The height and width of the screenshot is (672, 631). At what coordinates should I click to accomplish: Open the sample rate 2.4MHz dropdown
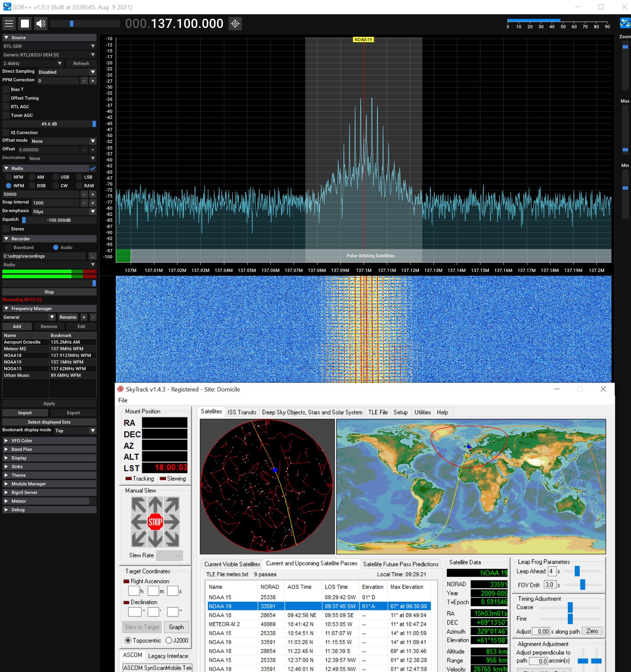(33, 63)
